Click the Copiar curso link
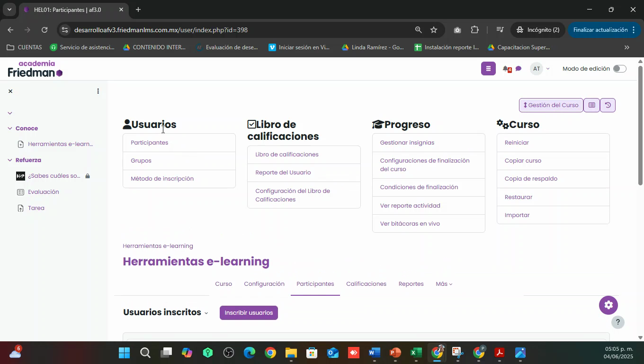The height and width of the screenshot is (364, 644). [523, 161]
